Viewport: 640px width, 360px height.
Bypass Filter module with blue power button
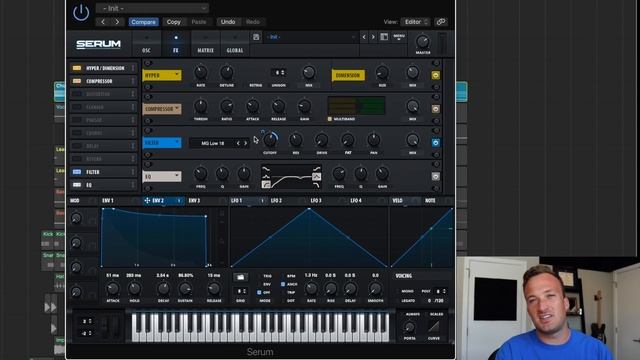point(436,143)
